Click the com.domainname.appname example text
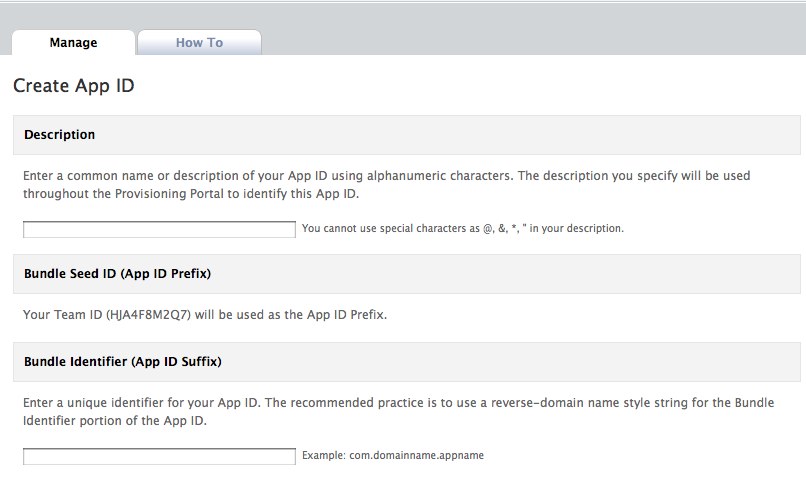The height and width of the screenshot is (483, 806). 416,455
